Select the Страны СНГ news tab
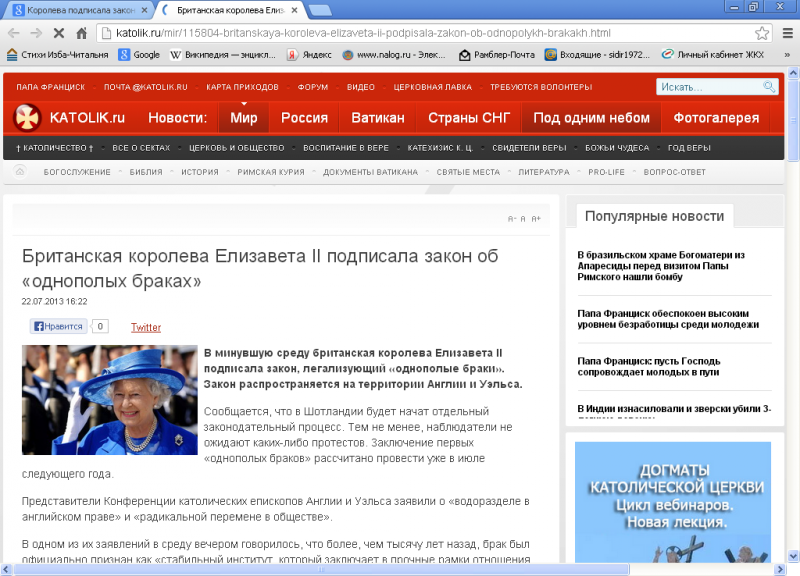800x576 pixels. [469, 118]
